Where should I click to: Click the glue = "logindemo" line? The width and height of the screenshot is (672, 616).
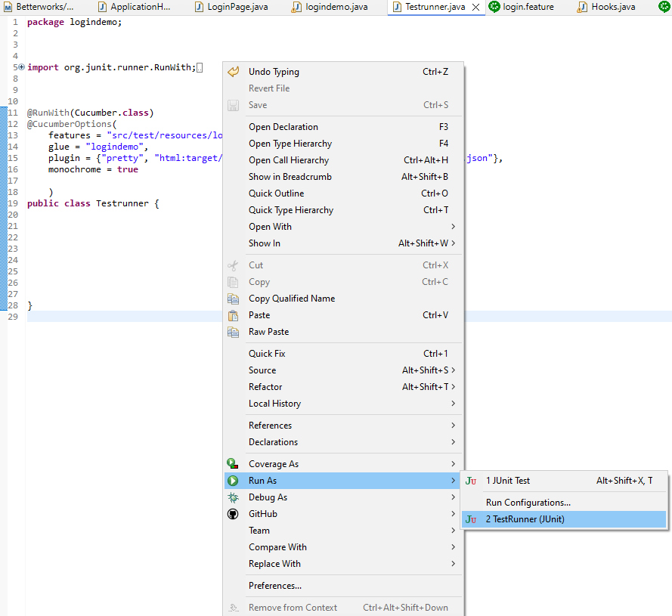pyautogui.click(x=98, y=147)
